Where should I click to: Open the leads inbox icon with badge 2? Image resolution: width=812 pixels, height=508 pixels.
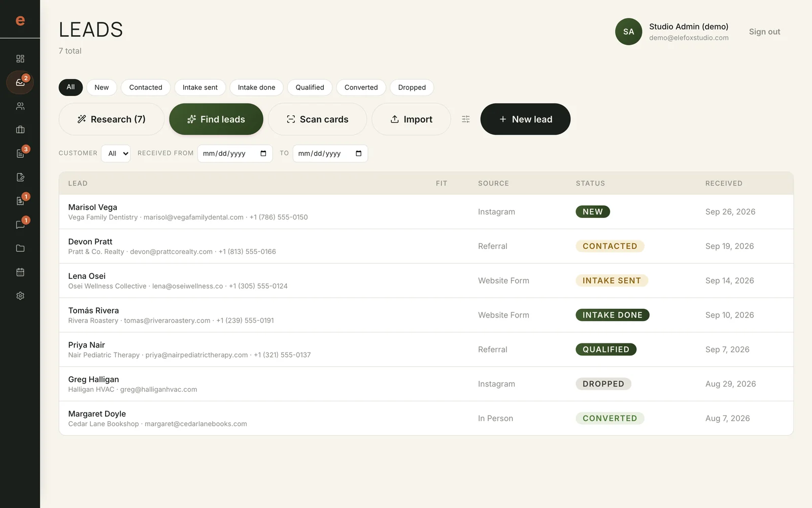click(x=20, y=82)
